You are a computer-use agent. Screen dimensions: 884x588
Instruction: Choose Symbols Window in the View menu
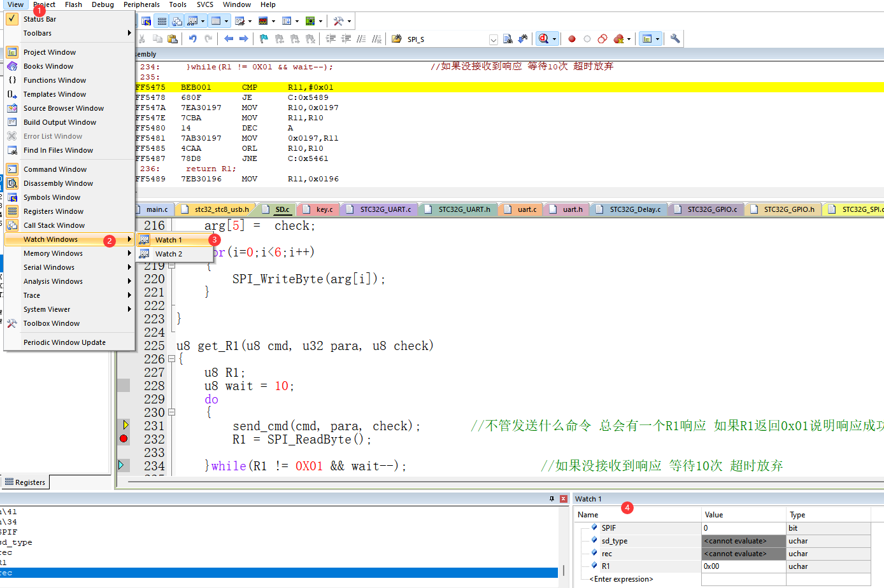[x=69, y=197]
